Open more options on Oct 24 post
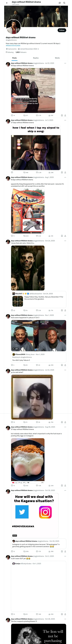This screenshot has height=644, width=72. 65,241
